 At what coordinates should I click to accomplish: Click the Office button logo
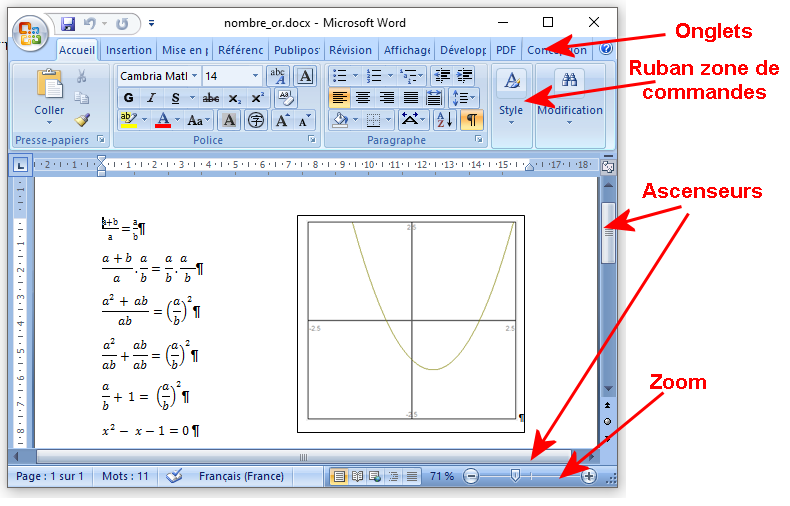point(30,32)
